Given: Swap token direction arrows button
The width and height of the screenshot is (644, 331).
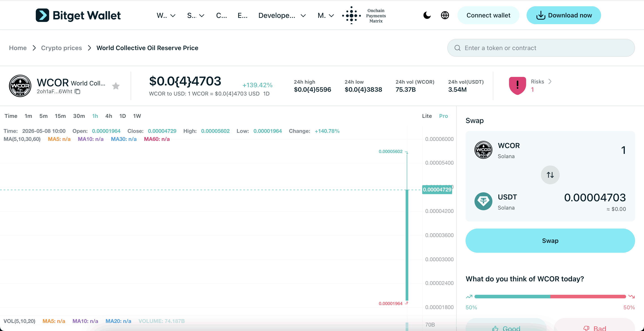Looking at the screenshot, I should 550,175.
